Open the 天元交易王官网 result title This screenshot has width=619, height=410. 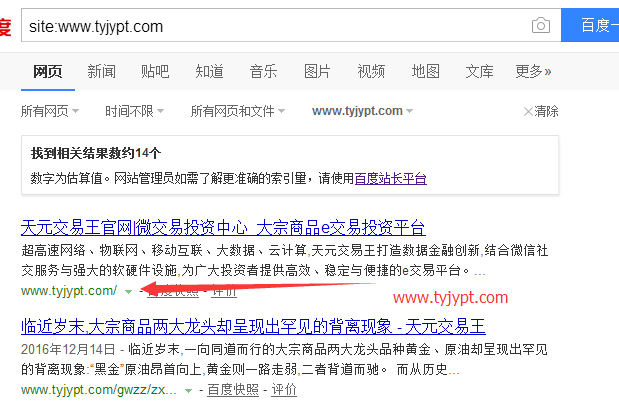point(223,228)
